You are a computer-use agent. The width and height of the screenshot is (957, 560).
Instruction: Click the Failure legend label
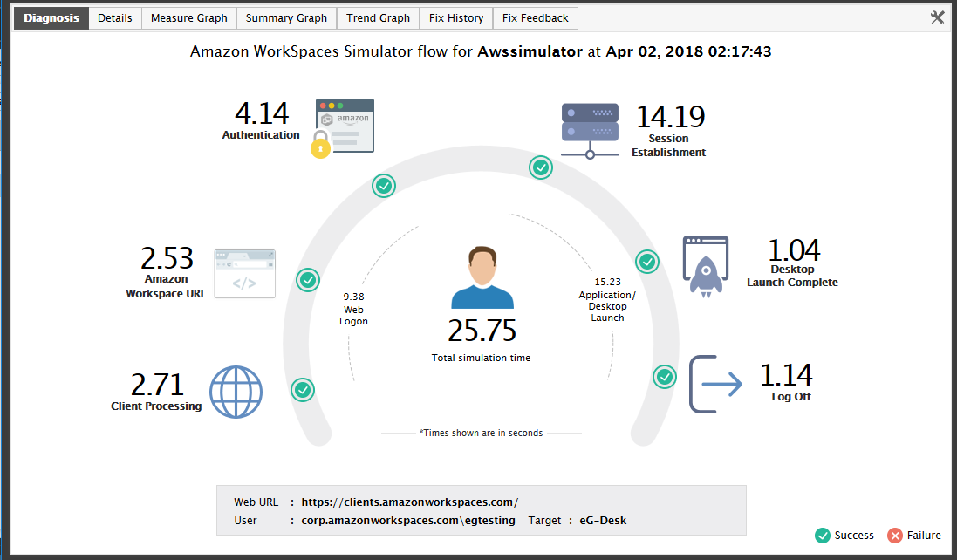pos(924,535)
